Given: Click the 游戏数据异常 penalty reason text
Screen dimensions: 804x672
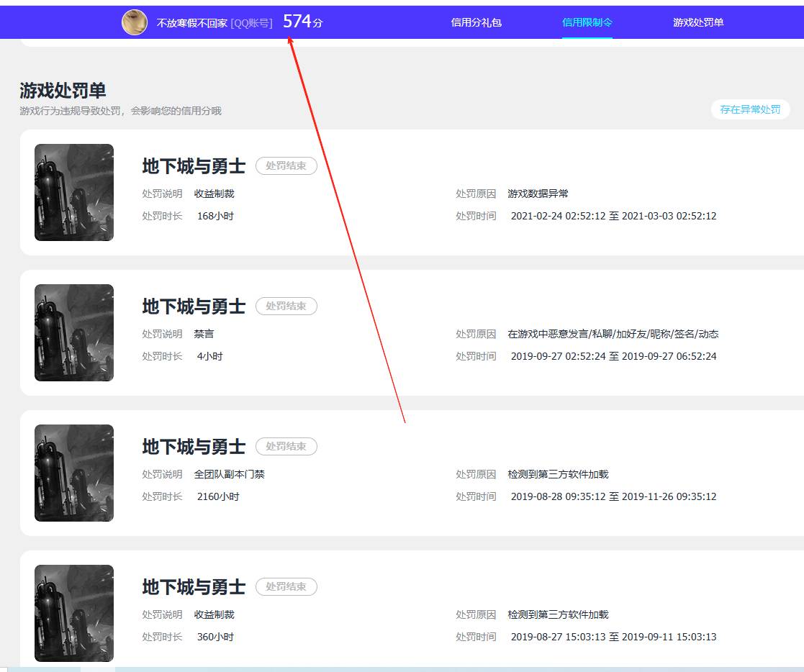Looking at the screenshot, I should point(538,194).
